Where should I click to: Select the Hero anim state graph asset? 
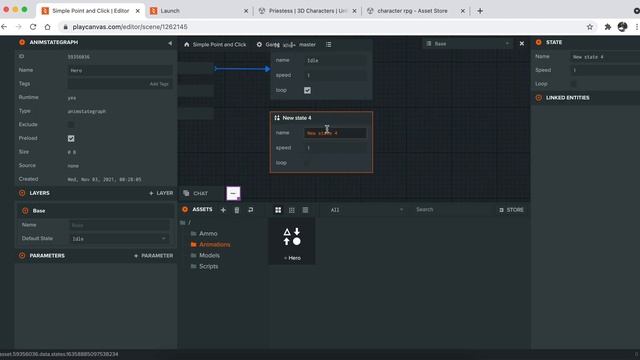click(x=292, y=242)
